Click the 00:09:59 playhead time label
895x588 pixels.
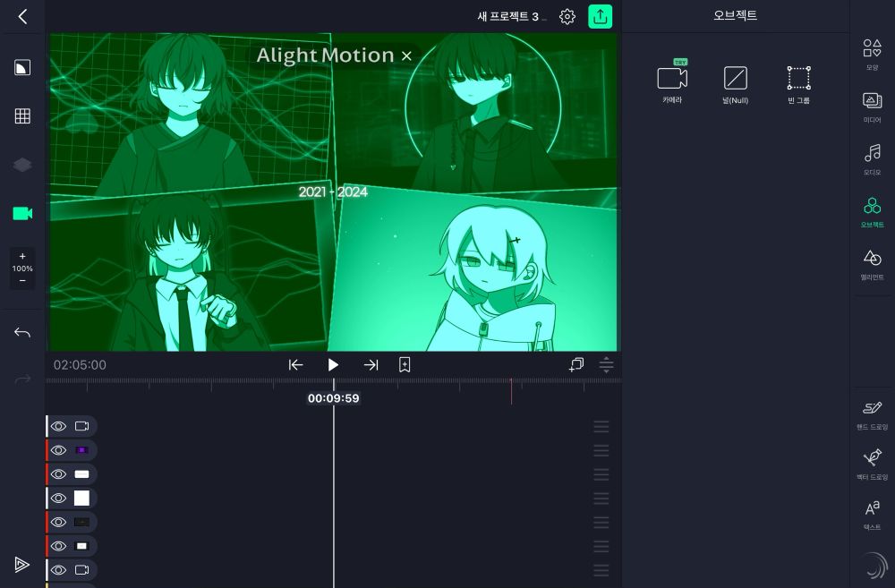pyautogui.click(x=333, y=398)
